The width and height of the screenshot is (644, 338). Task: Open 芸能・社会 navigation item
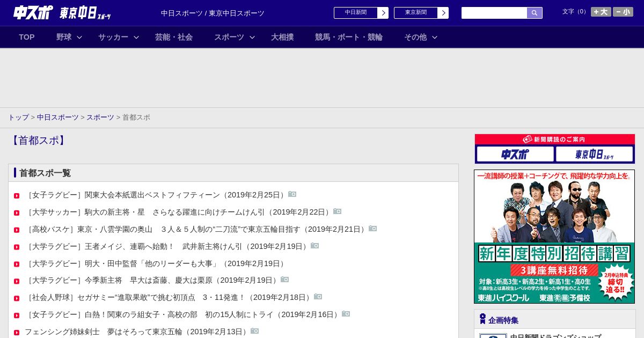[174, 37]
